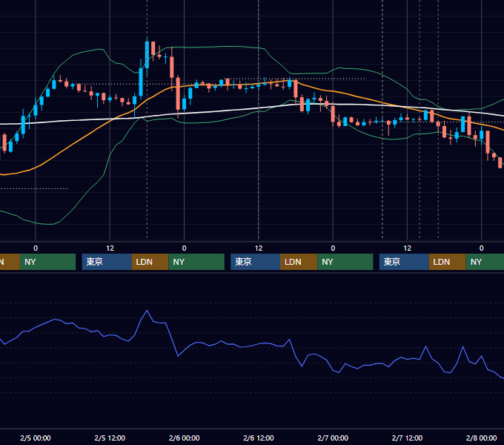This screenshot has height=445, width=504.
Task: Select the 東京 session block on 2/6
Action: pos(255,262)
